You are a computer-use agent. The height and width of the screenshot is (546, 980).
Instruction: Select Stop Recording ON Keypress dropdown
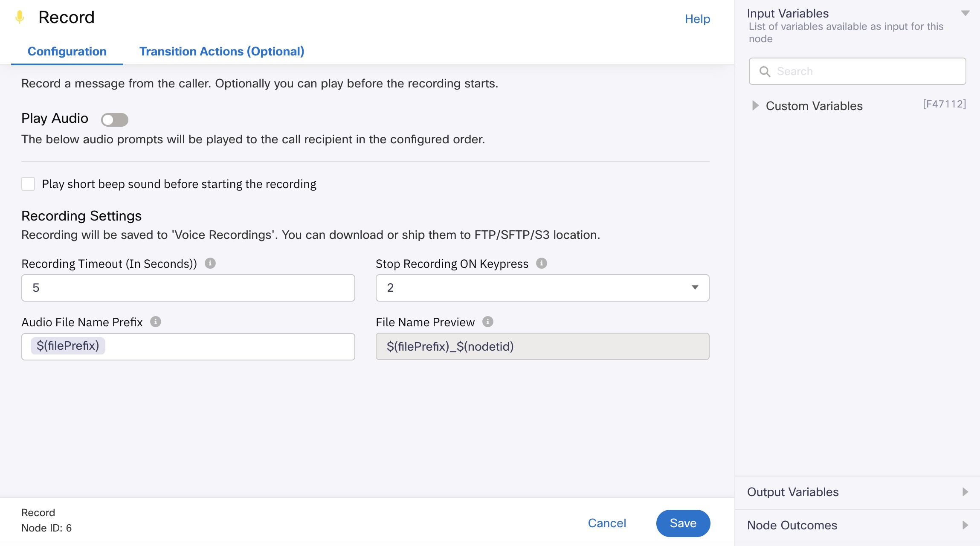542,288
